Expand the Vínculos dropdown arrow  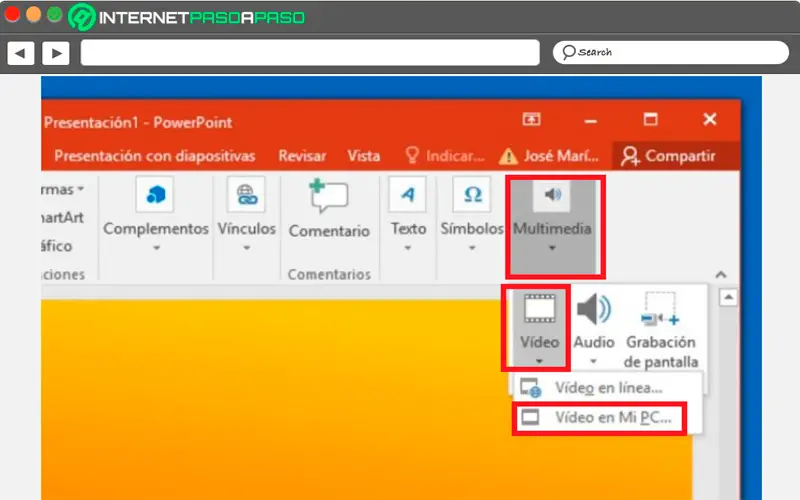tap(246, 248)
